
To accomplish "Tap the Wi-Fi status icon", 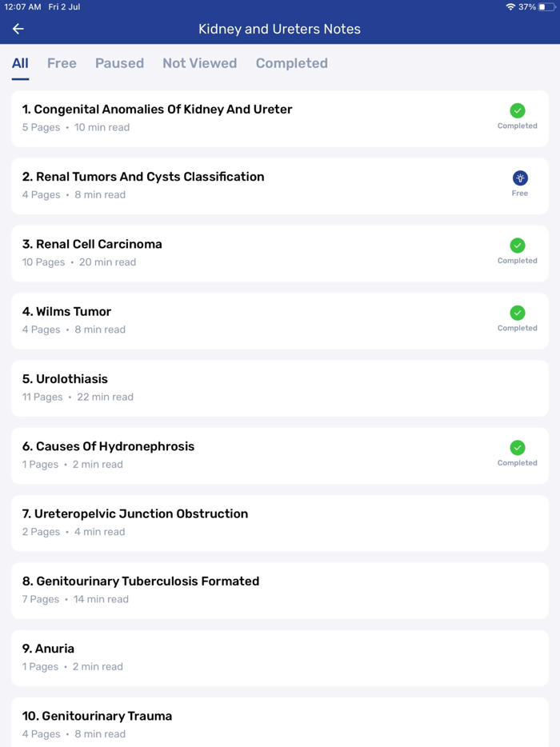I will pos(510,7).
